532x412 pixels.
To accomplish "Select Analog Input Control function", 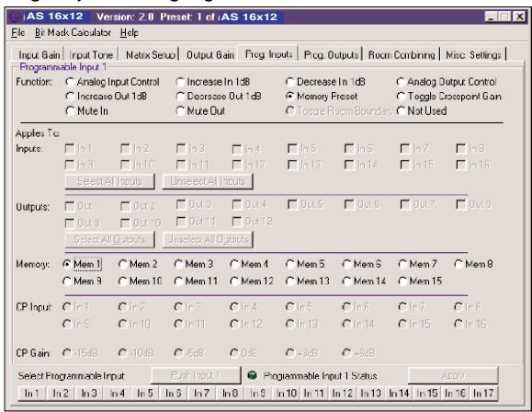I will pos(113,82).
